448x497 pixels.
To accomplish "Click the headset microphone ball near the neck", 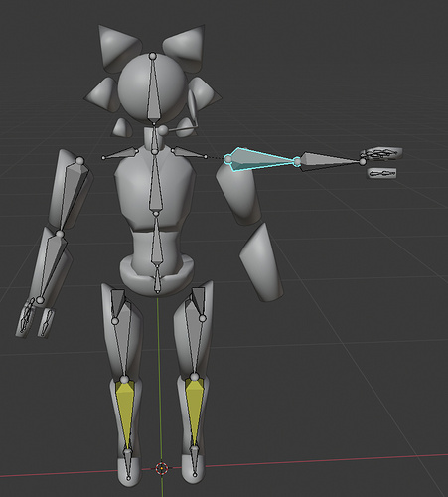I will pyautogui.click(x=163, y=130).
